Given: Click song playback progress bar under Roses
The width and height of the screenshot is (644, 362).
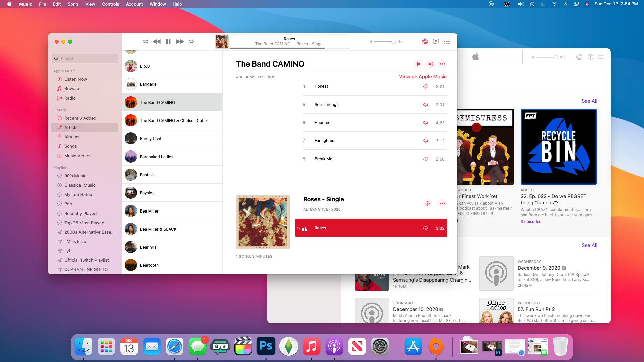Looking at the screenshot, I should [x=289, y=48].
